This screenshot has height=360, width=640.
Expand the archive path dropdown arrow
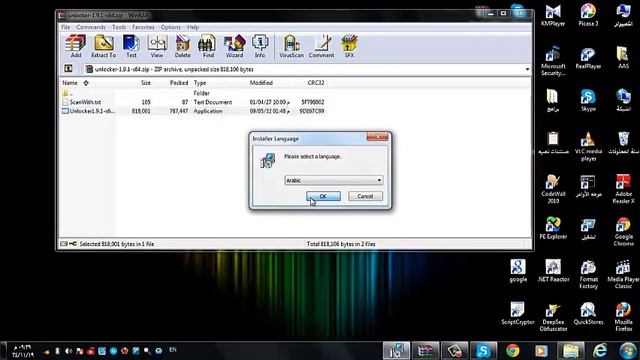527,69
